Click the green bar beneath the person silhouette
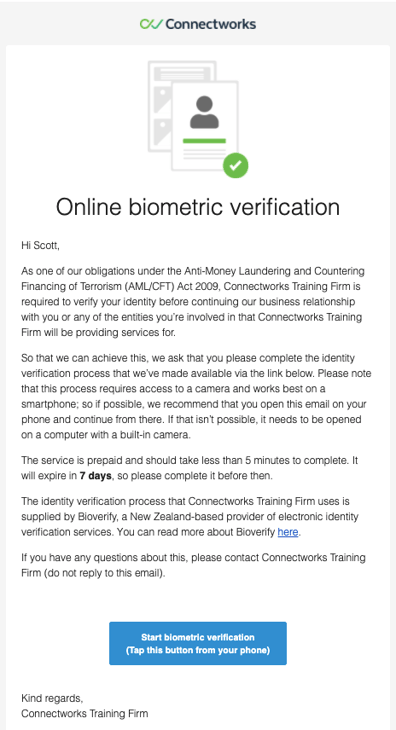Viewport: 396px width, 730px height. [204, 141]
